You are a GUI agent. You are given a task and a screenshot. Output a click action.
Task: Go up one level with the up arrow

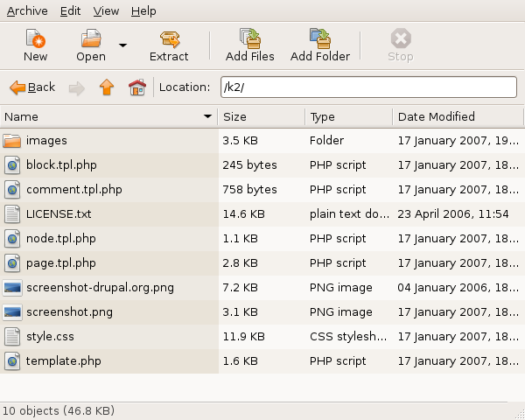tap(107, 87)
